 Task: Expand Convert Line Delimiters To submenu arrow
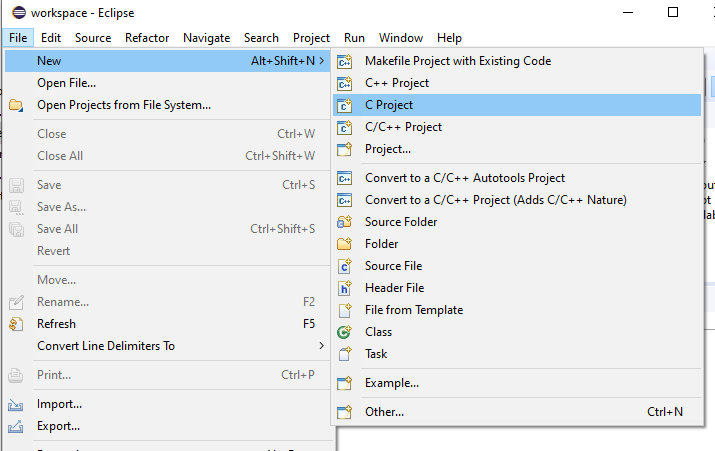click(322, 346)
